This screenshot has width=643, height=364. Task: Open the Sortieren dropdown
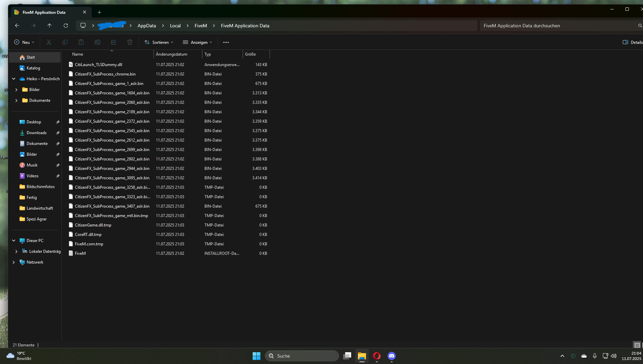pos(159,42)
